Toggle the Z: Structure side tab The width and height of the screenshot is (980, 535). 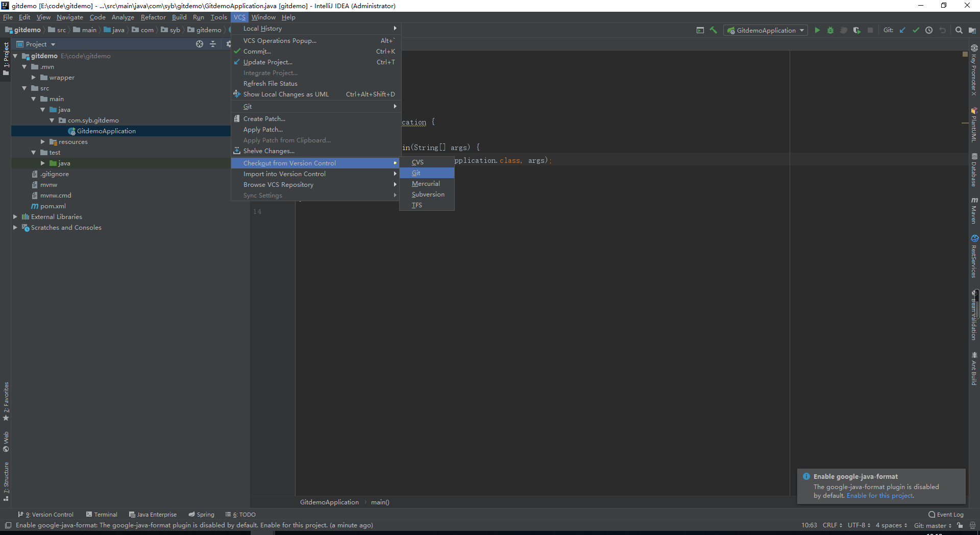tap(6, 482)
